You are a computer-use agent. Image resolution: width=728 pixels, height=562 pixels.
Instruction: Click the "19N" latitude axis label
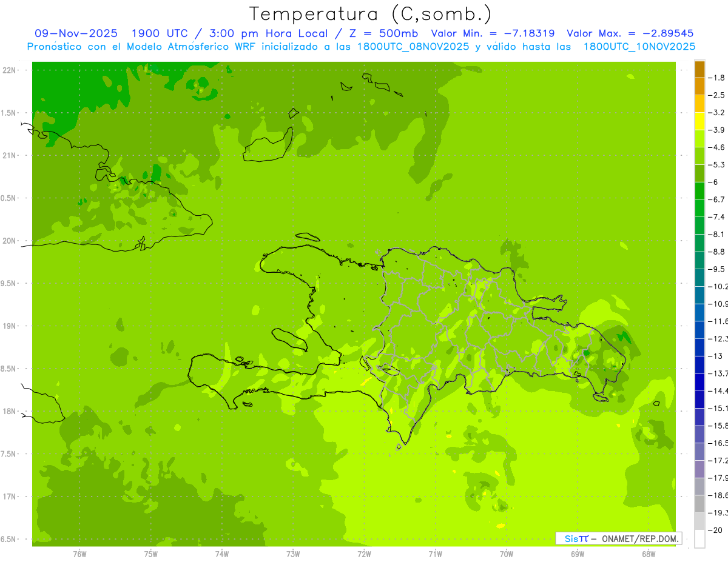[8, 326]
